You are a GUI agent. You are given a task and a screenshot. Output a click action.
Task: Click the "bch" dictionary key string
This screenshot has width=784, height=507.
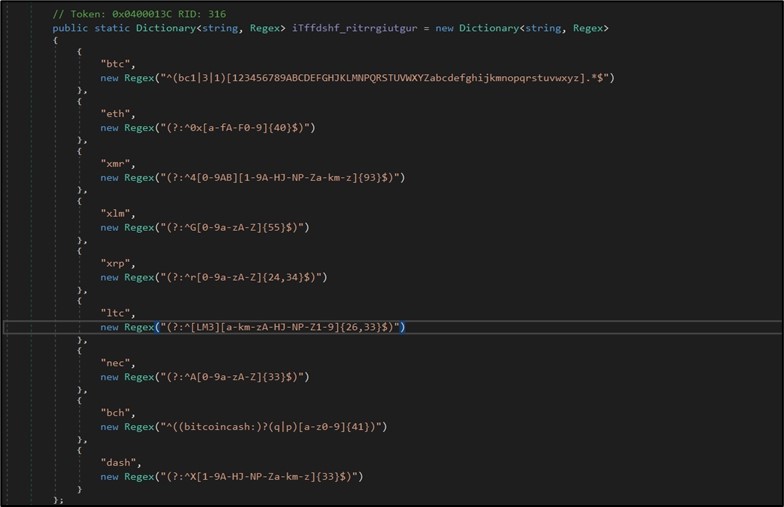(113, 412)
